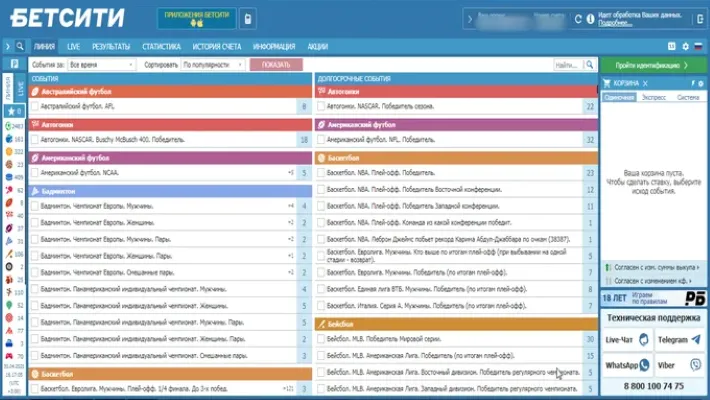Viewport: 710px width, 400px height.
Task: Collapse the Бадминтон category header
Action: [x=170, y=191]
